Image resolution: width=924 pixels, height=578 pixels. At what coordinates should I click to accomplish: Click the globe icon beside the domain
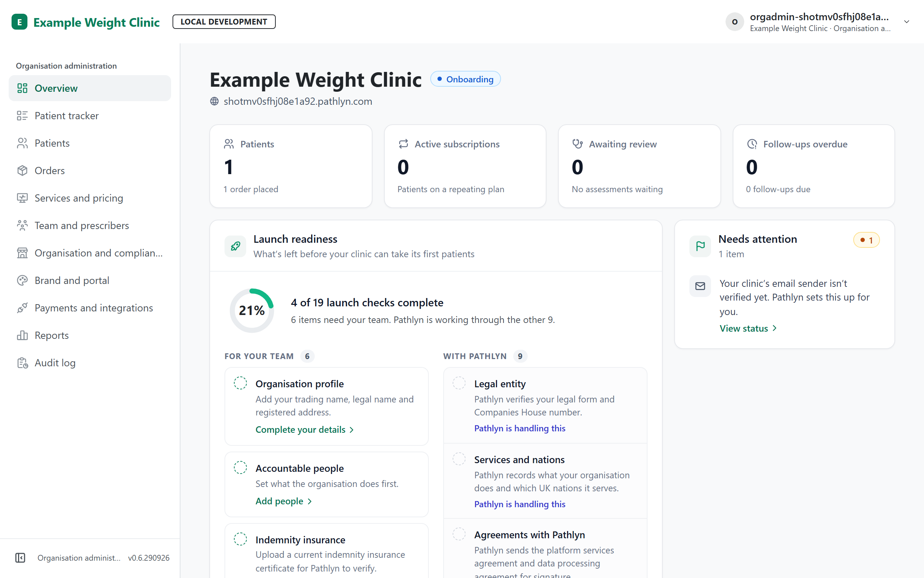pyautogui.click(x=214, y=101)
